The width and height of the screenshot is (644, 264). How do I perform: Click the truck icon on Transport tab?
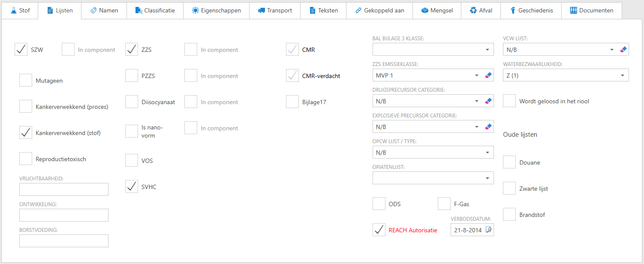[261, 10]
